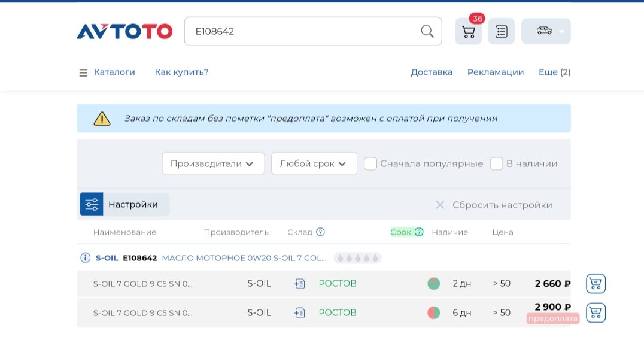Screen dimensions: 644x352
Task: Click the Настройки sliders icon
Action: coord(92,204)
